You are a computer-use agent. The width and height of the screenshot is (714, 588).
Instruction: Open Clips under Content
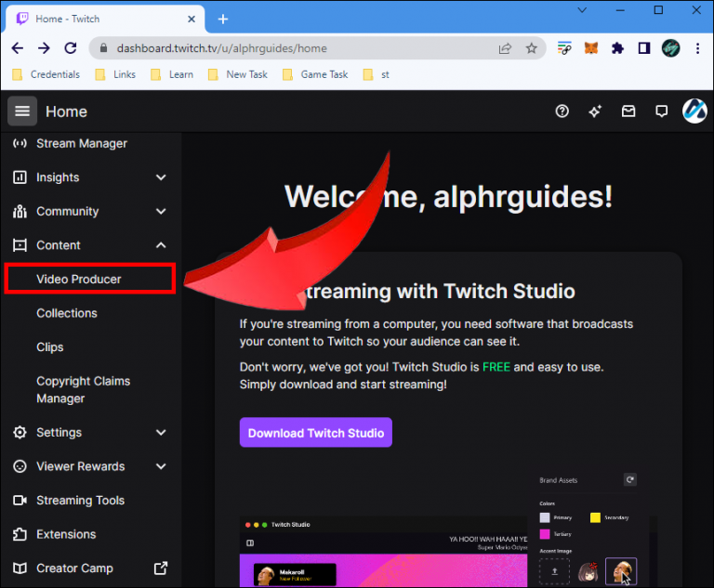49,347
